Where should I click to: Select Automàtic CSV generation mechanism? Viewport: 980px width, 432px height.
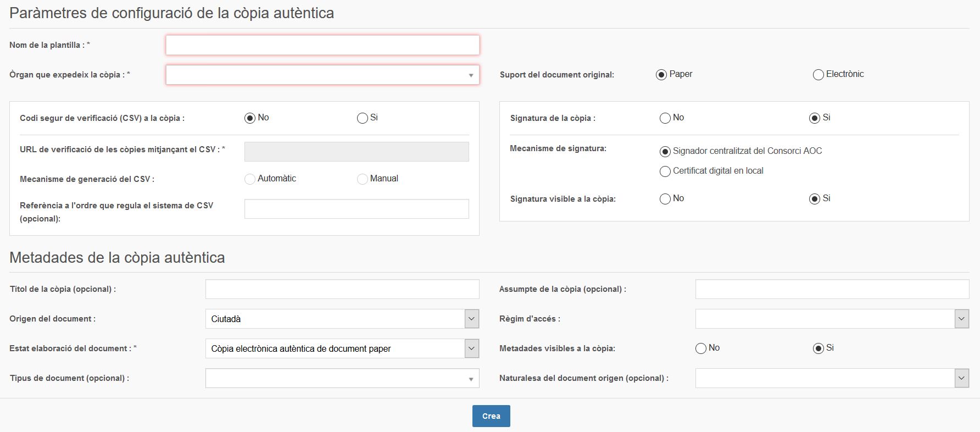click(x=250, y=179)
